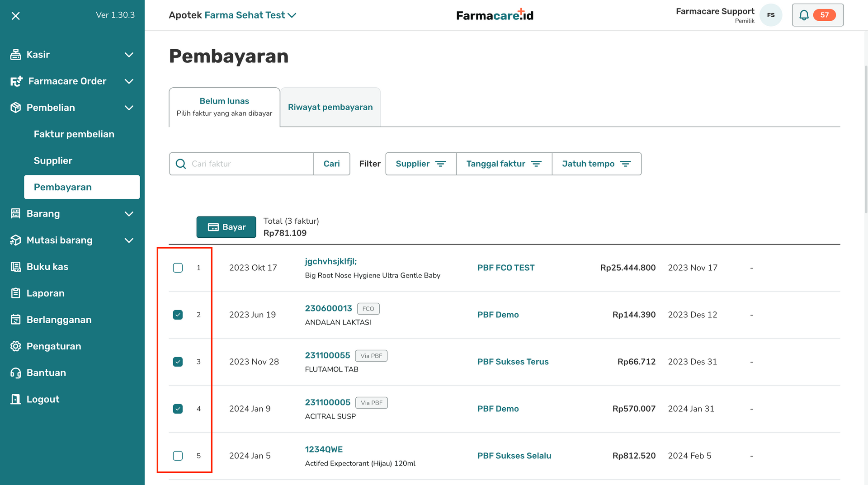
Task: Click the FS user avatar
Action: (x=771, y=15)
